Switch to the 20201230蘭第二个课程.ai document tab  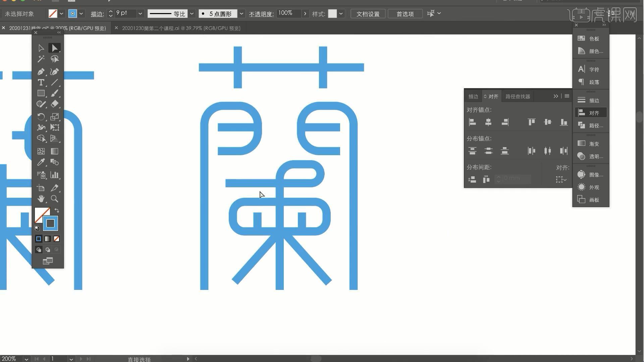point(181,28)
